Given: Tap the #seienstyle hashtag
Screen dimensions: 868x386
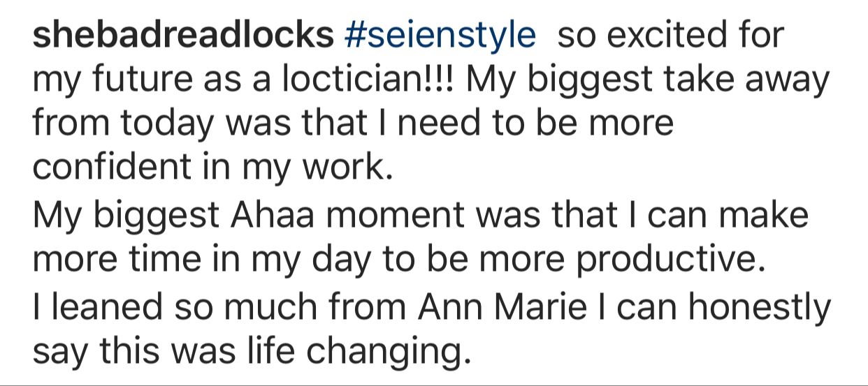Looking at the screenshot, I should pyautogui.click(x=440, y=36).
